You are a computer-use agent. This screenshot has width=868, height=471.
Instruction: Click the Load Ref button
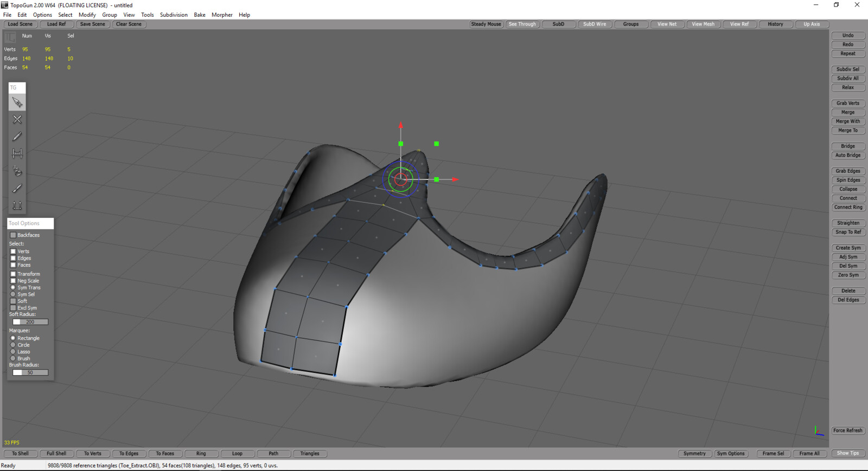coord(56,24)
